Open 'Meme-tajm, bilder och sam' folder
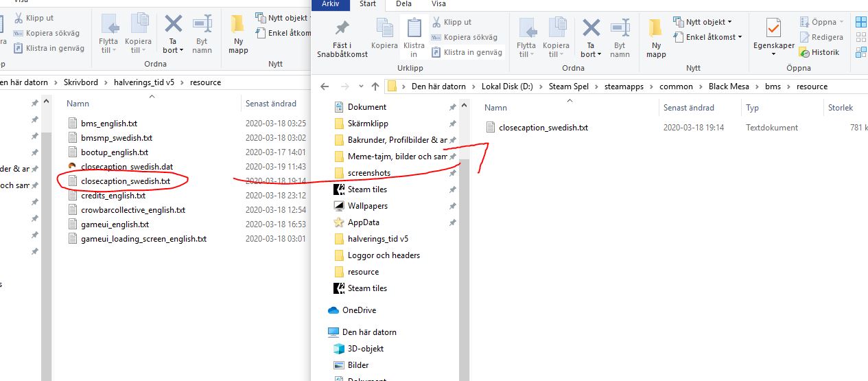The image size is (868, 381). pos(397,157)
